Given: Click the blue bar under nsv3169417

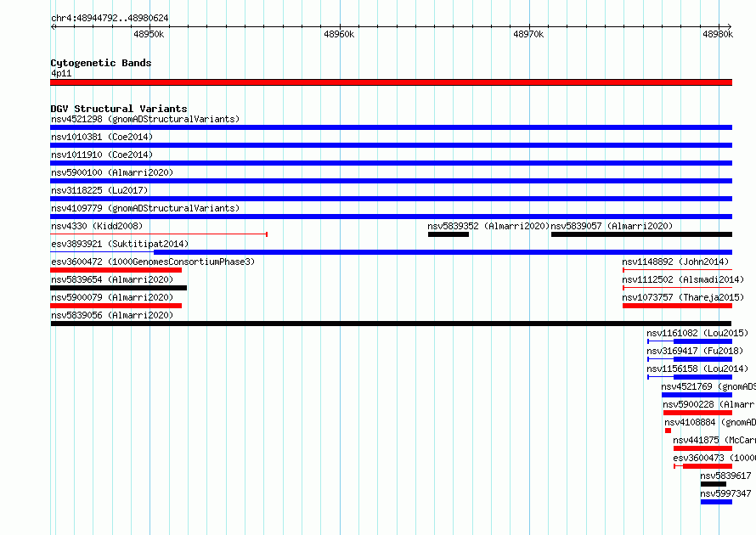Looking at the screenshot, I should [x=703, y=359].
